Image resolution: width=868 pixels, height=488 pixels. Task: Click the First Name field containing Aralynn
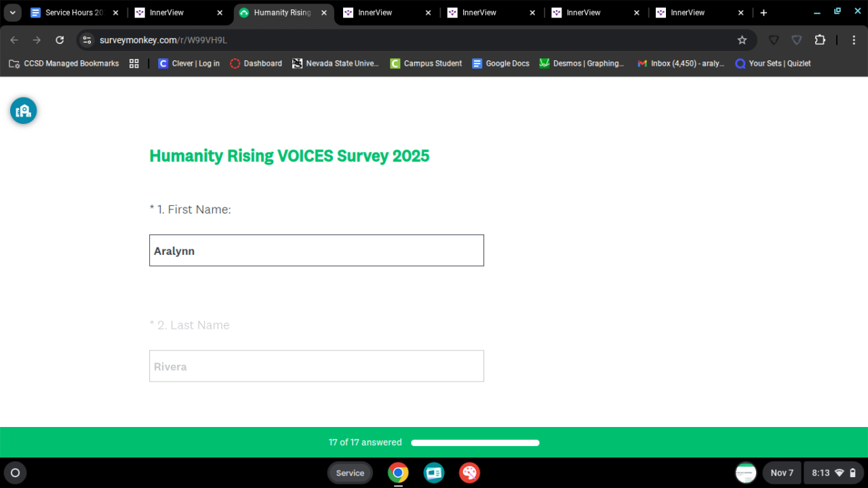pyautogui.click(x=317, y=251)
